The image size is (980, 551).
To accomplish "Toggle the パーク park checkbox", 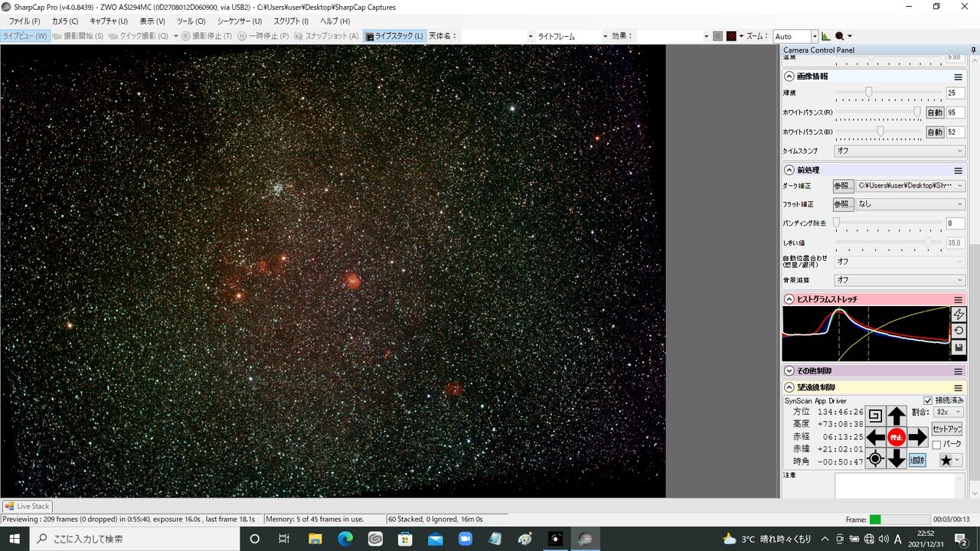I will pos(936,444).
